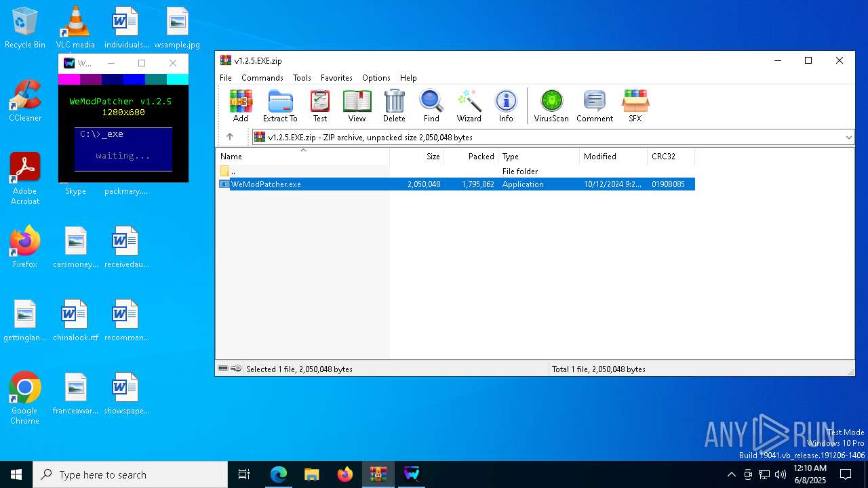
Task: Click the packed size 1,795,862 cell
Action: (x=478, y=184)
